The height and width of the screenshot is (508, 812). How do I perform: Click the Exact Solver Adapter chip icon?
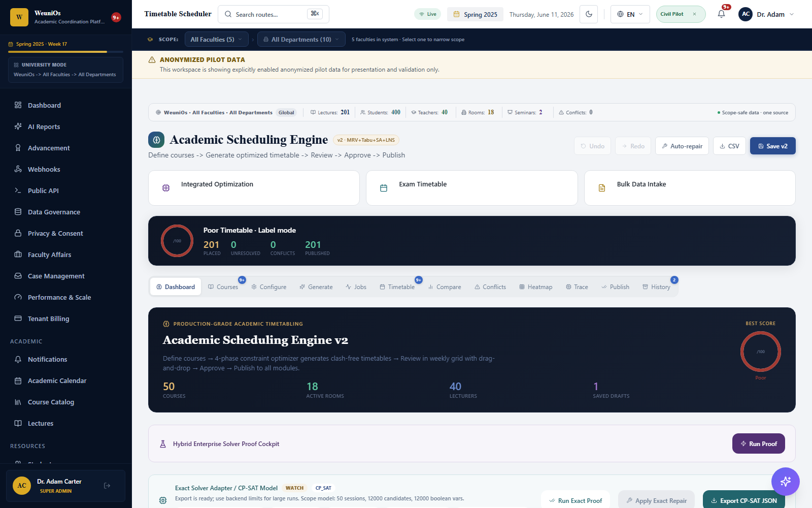pyautogui.click(x=163, y=500)
